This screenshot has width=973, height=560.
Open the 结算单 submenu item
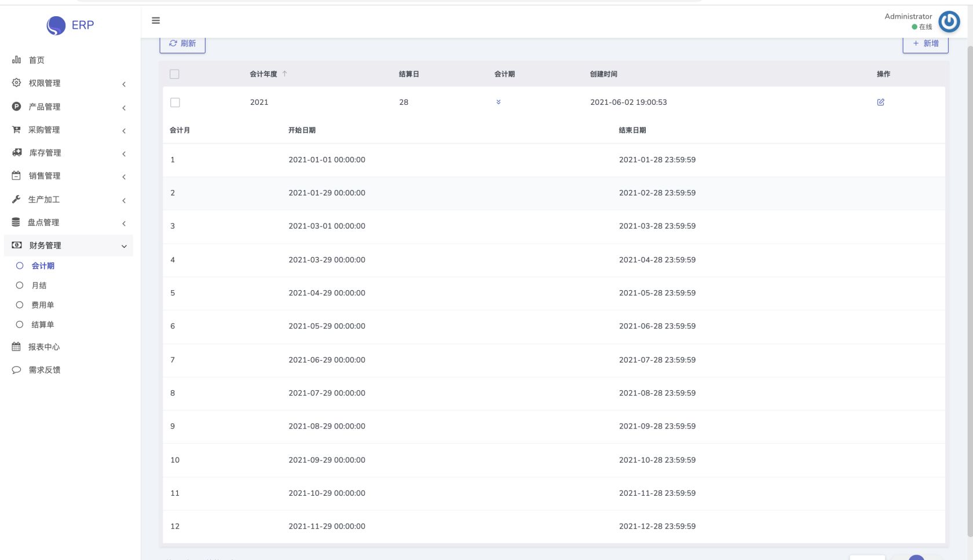coord(43,324)
